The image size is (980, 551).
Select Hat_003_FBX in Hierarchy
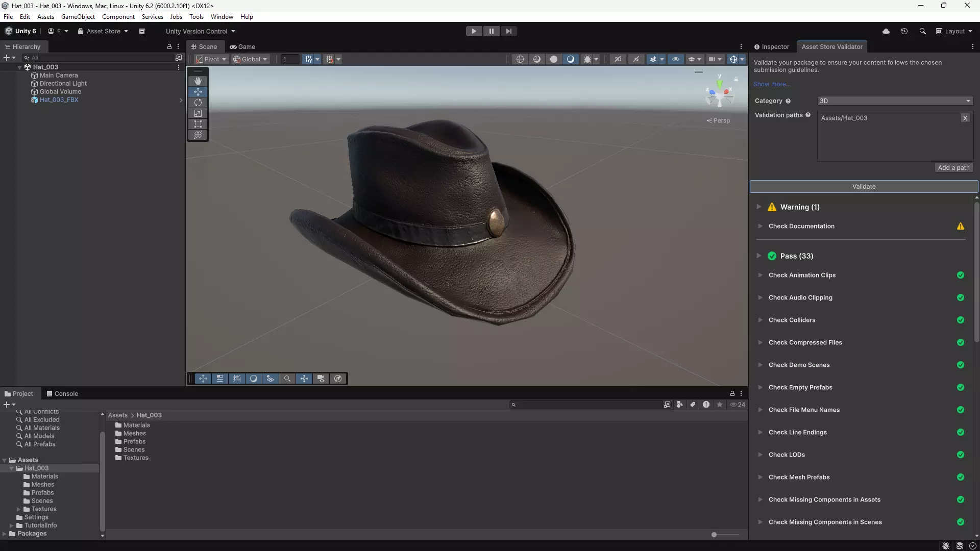point(59,100)
